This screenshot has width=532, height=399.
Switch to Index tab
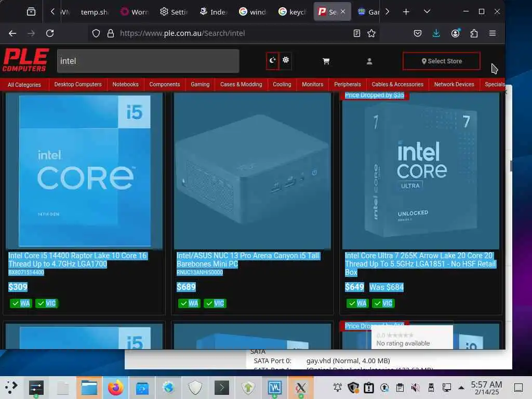point(213,12)
